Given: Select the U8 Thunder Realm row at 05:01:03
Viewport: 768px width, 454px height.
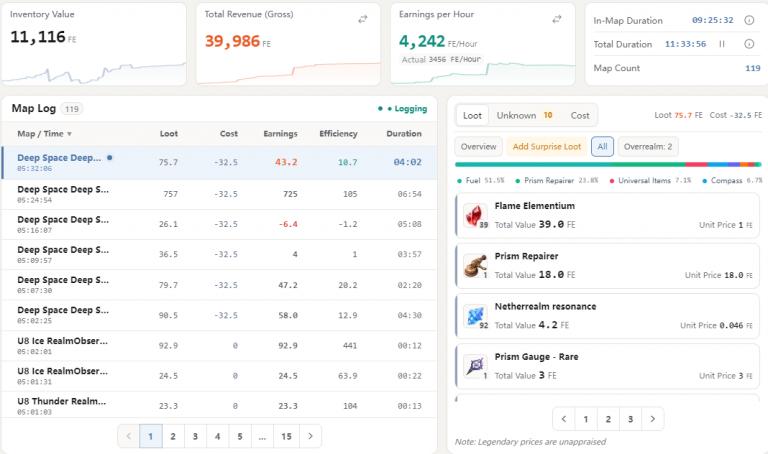Looking at the screenshot, I should [x=220, y=405].
